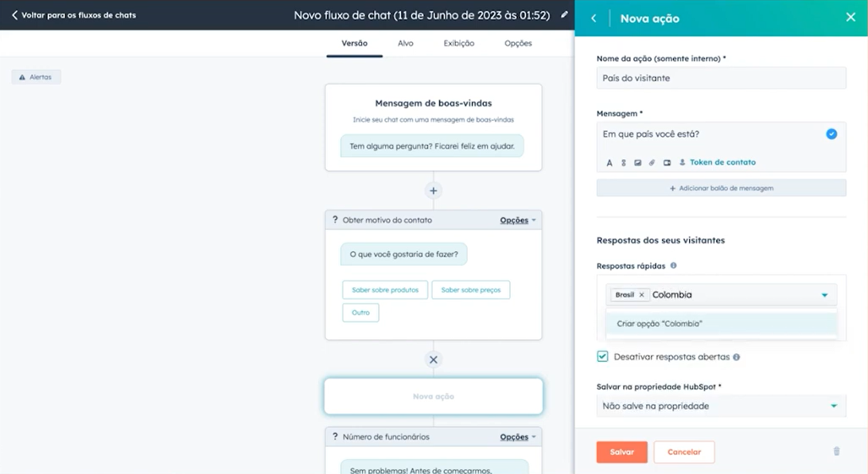The image size is (868, 474).
Task: Remove the 'Brasil' quick reply tag
Action: (644, 294)
